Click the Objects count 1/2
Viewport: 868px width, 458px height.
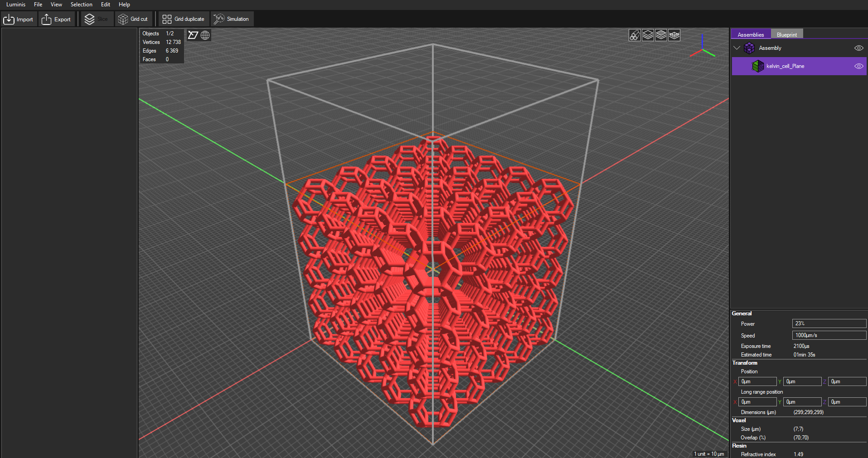[170, 34]
